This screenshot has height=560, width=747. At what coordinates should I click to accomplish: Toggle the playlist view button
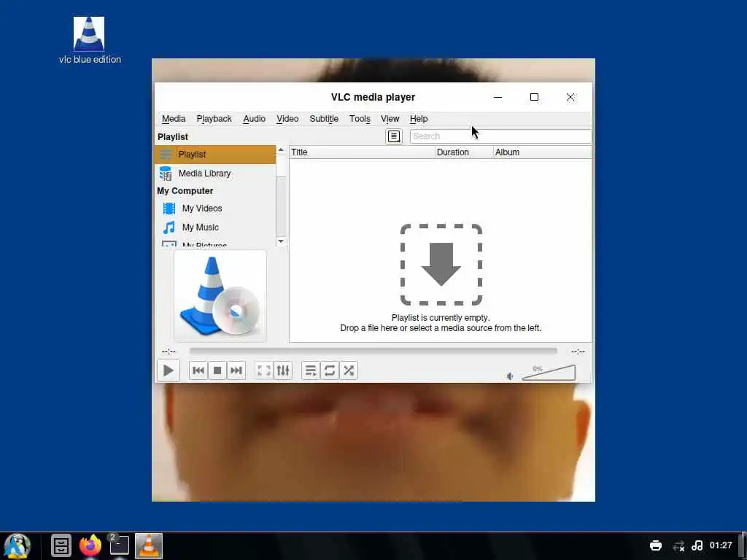click(311, 370)
